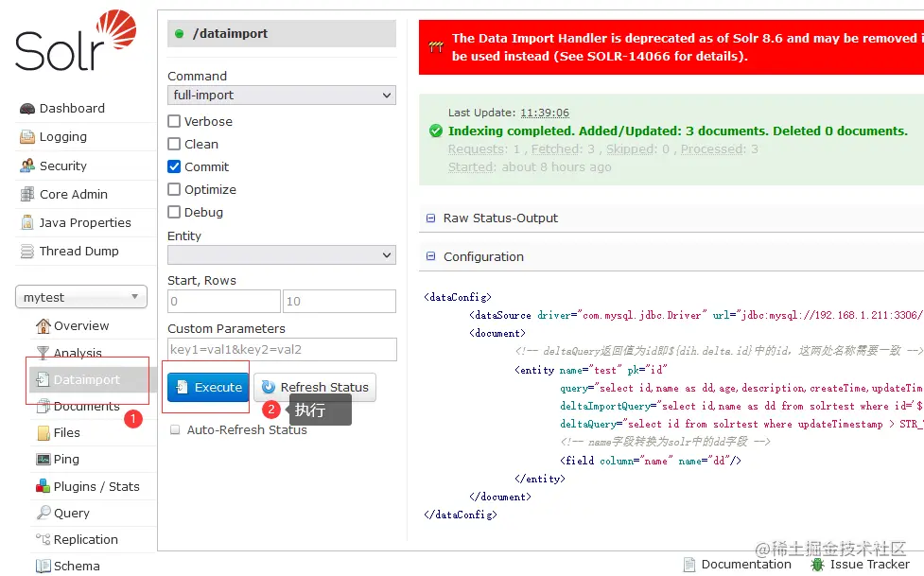924x576 pixels.
Task: Toggle Auto-Refresh Status checkbox
Action: pyautogui.click(x=175, y=429)
